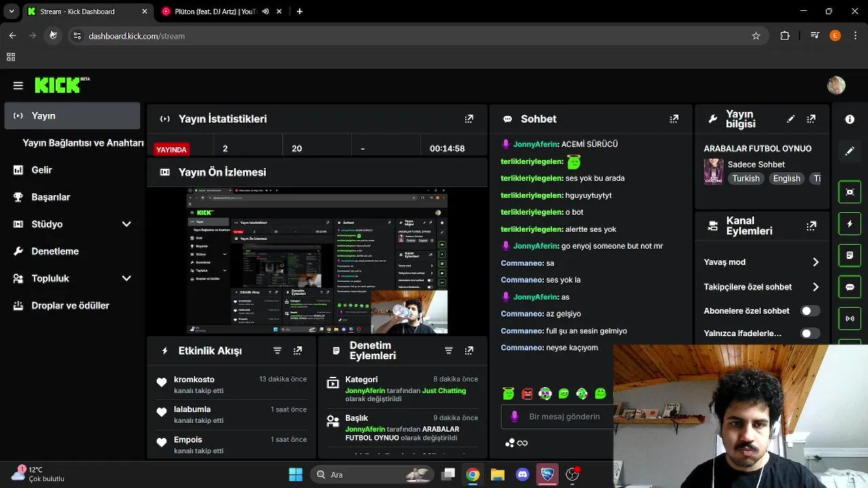Open the hamburger menu beside the Kick logo
Screen dimensions: 868x488
[18, 85]
